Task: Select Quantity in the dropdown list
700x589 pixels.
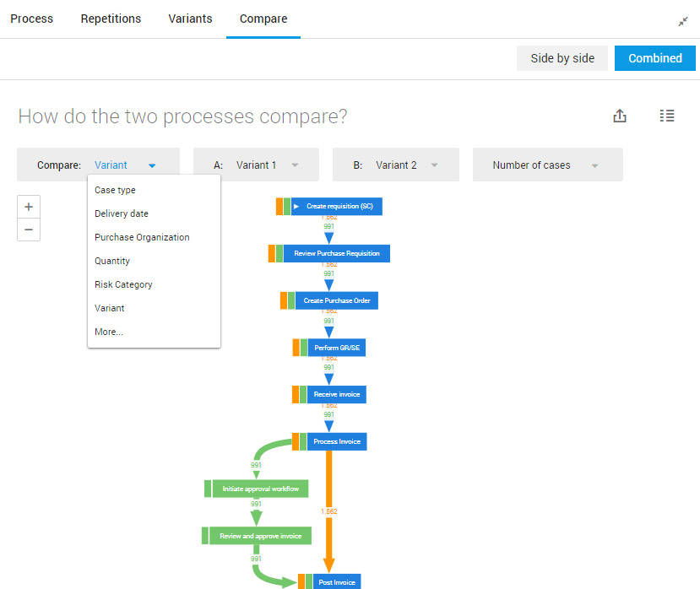Action: click(154, 261)
